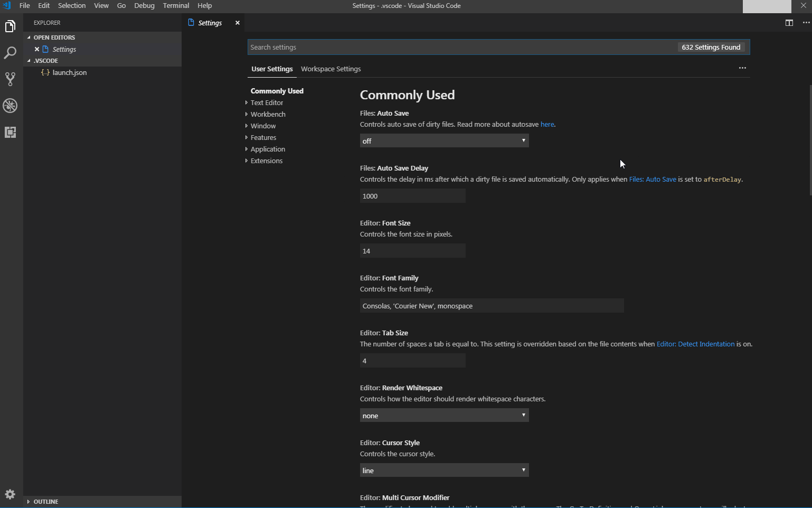Screen dimensions: 812x508
Task: Select the Debug icon in the activity bar
Action: click(x=10, y=106)
